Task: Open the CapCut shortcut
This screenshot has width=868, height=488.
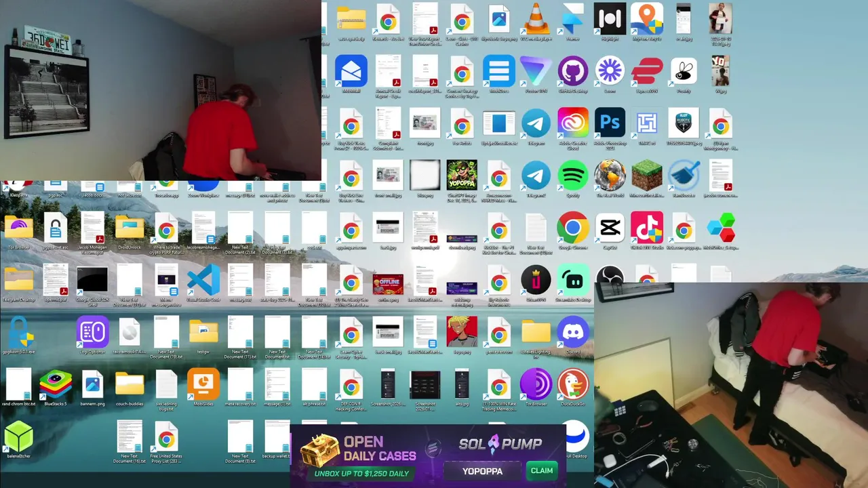Action: pos(610,228)
